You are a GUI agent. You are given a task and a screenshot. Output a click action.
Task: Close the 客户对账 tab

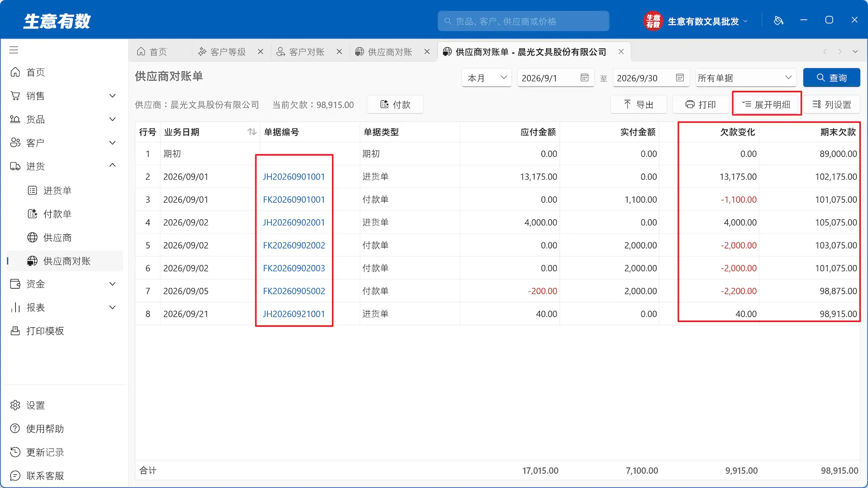340,52
